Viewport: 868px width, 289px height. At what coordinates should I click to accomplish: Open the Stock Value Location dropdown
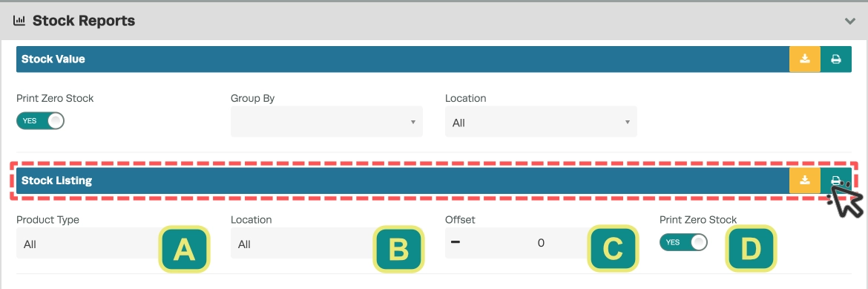pos(541,122)
